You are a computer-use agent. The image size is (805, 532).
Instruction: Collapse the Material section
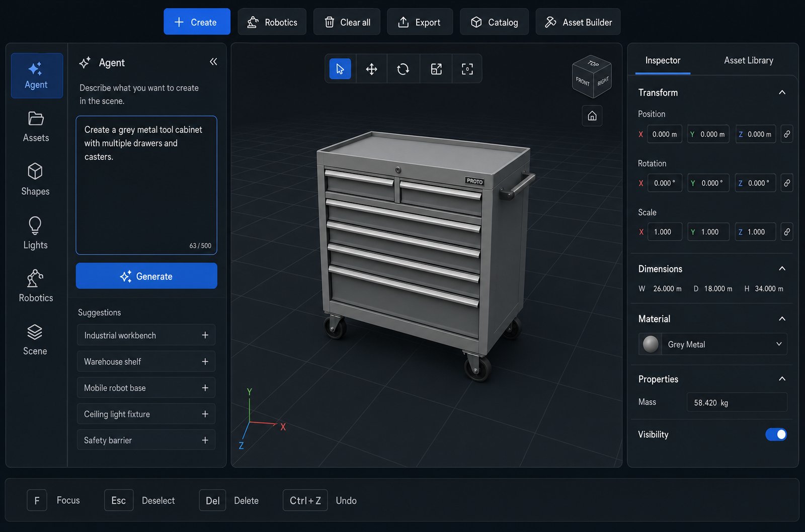click(782, 319)
